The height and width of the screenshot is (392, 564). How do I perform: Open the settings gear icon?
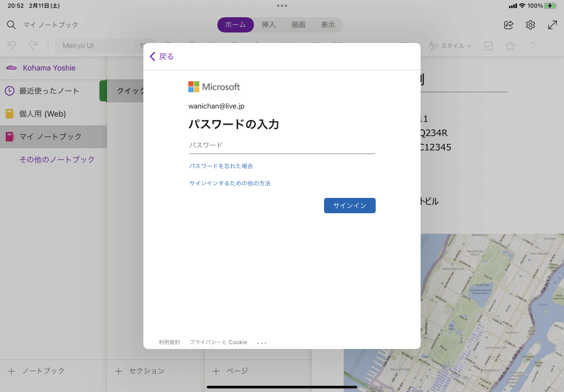click(x=531, y=24)
